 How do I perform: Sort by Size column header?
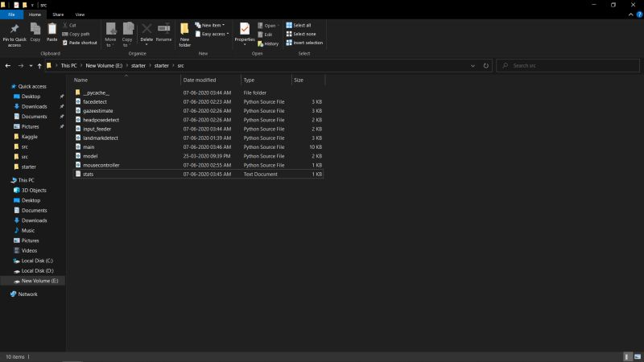[x=308, y=80]
